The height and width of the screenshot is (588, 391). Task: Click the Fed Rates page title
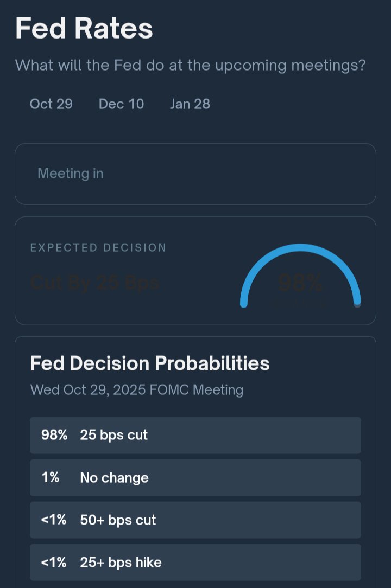84,28
